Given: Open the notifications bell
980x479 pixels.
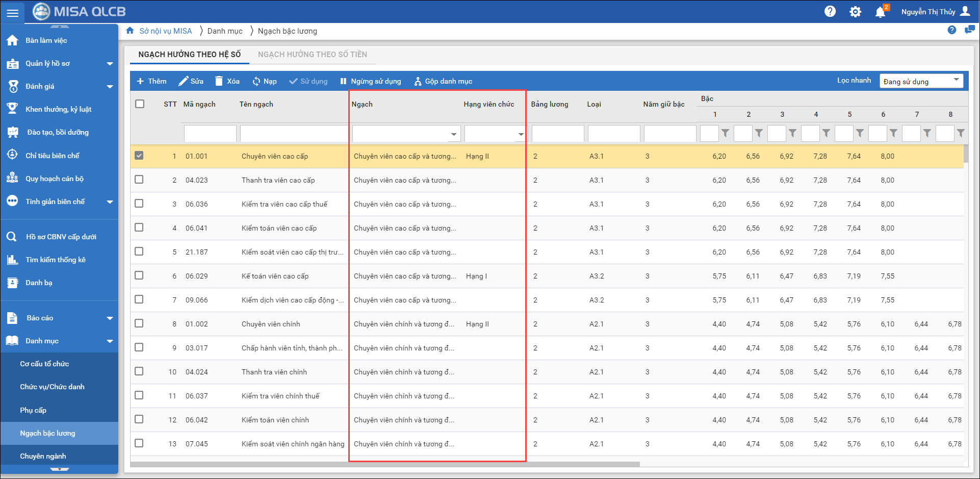Looking at the screenshot, I should point(880,12).
